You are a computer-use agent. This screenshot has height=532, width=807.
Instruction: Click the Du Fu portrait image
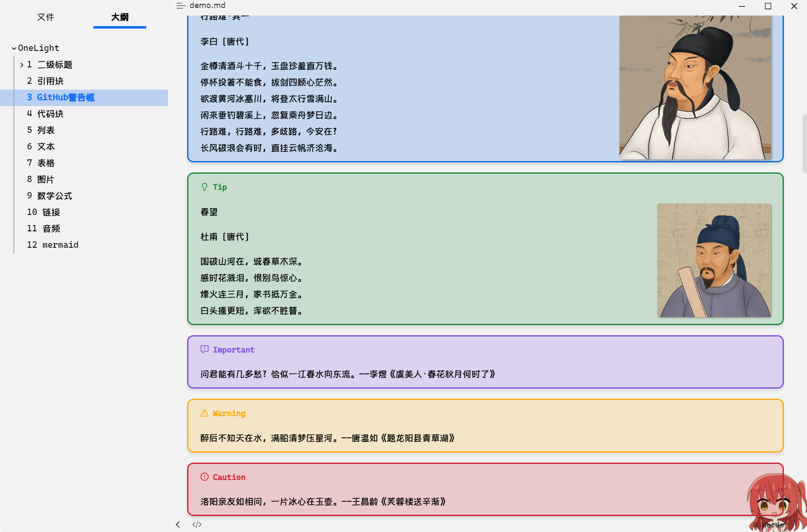click(x=714, y=260)
